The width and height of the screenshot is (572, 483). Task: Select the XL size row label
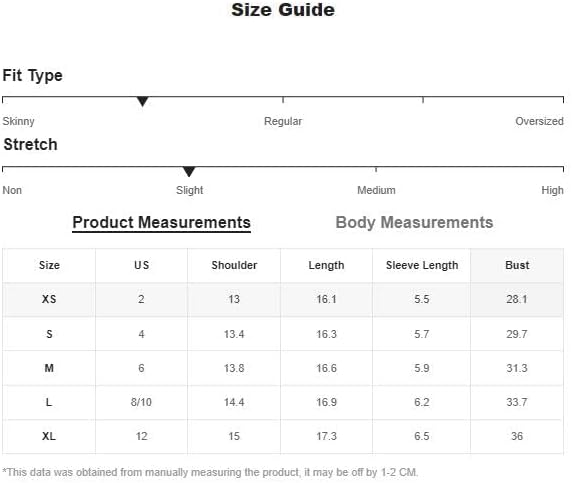pos(49,436)
